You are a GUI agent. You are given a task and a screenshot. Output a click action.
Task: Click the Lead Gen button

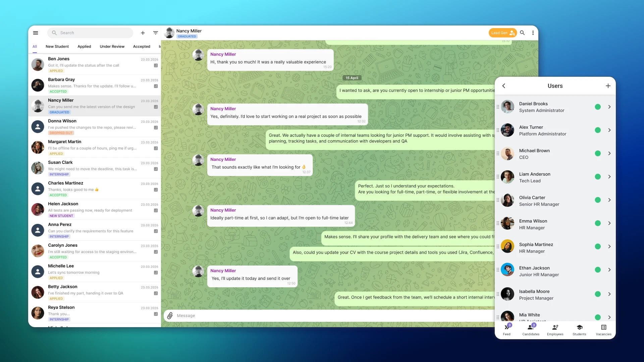(502, 33)
